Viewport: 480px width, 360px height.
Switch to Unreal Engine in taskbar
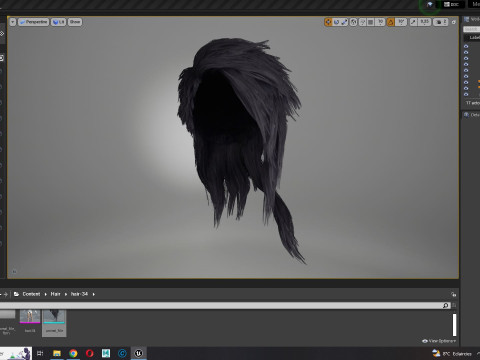(139, 353)
